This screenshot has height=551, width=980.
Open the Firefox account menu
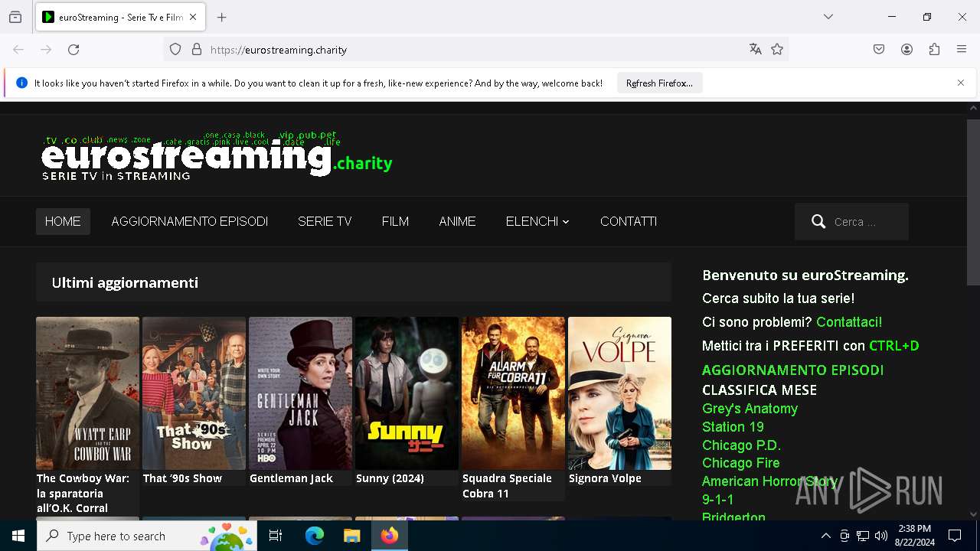click(x=906, y=50)
